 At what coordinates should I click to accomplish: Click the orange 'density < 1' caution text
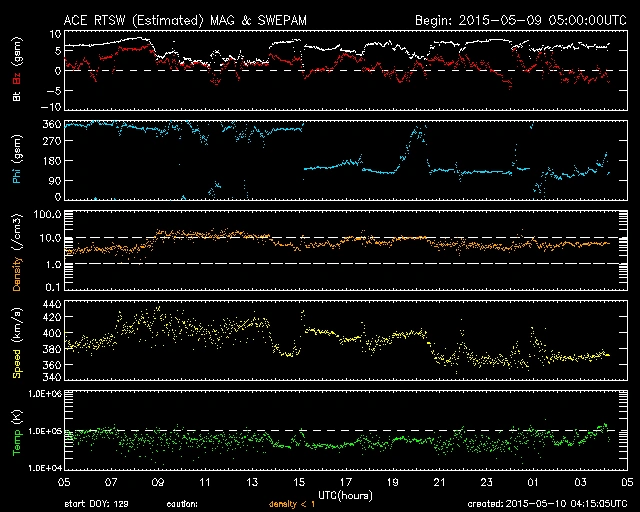coord(292,504)
